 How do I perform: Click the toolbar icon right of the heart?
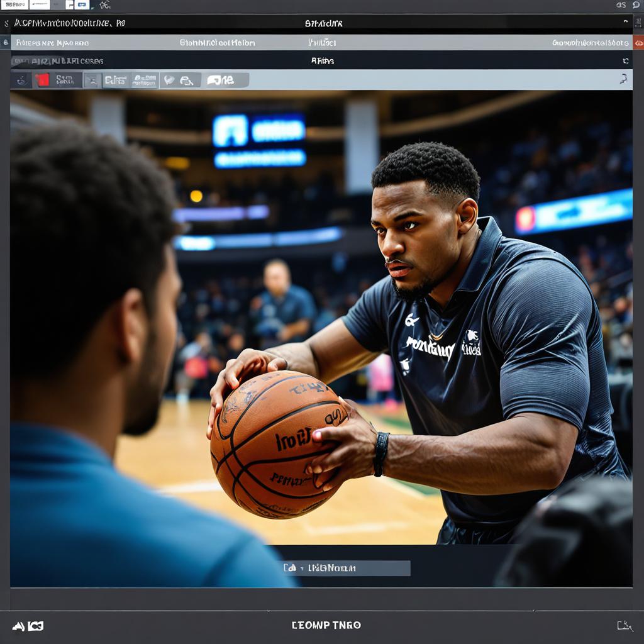coord(186,80)
